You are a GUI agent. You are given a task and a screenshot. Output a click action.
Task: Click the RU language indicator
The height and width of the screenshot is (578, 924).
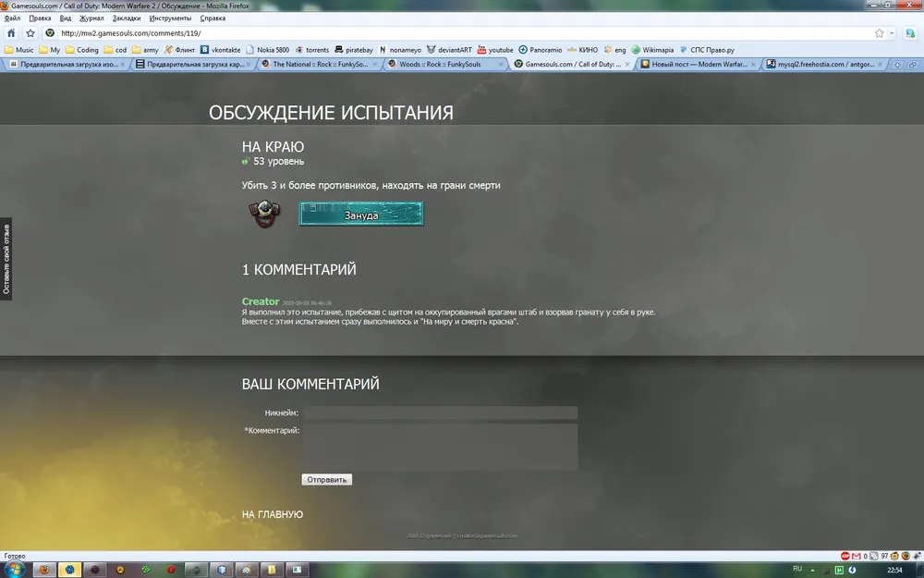click(x=797, y=569)
